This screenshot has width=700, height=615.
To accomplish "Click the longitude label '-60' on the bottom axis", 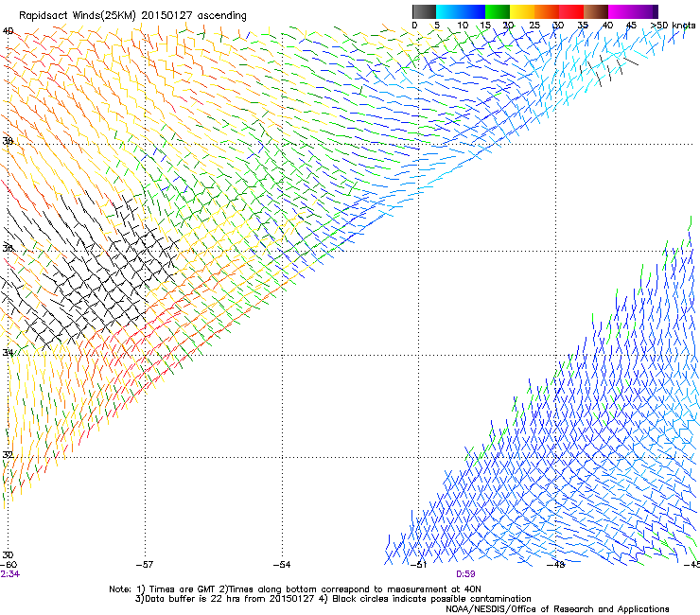I will pyautogui.click(x=9, y=565).
